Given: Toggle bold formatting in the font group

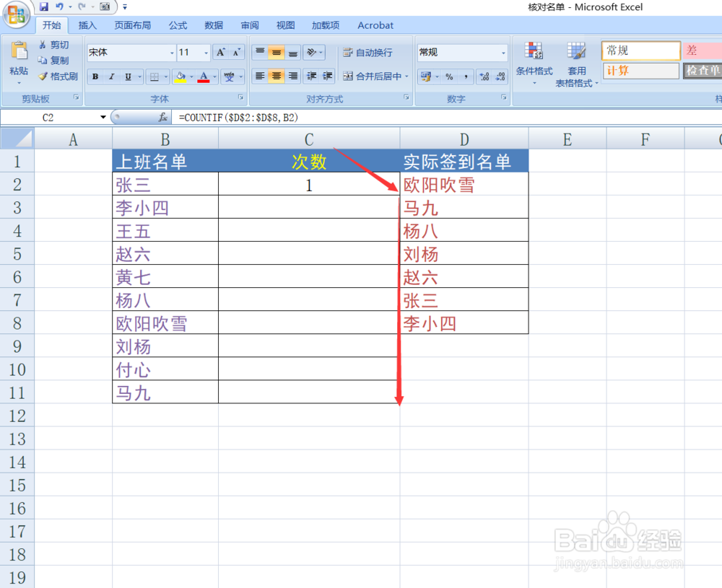Looking at the screenshot, I should [95, 76].
